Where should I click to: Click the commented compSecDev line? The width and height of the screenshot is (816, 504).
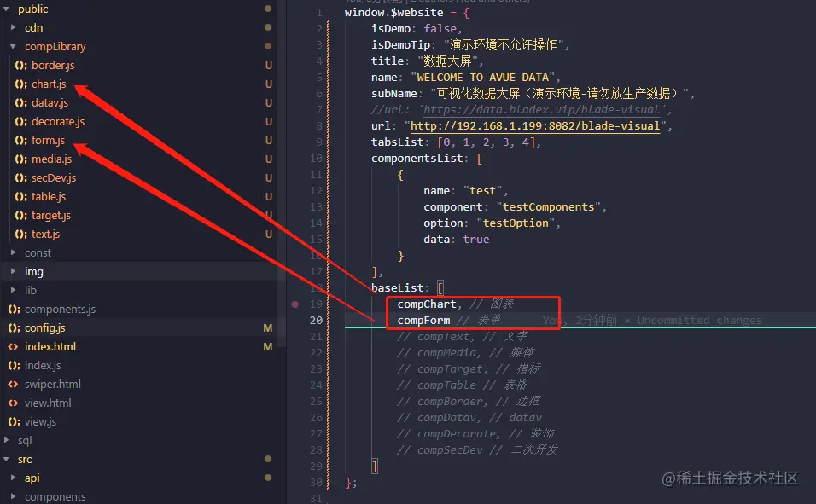coord(477,450)
